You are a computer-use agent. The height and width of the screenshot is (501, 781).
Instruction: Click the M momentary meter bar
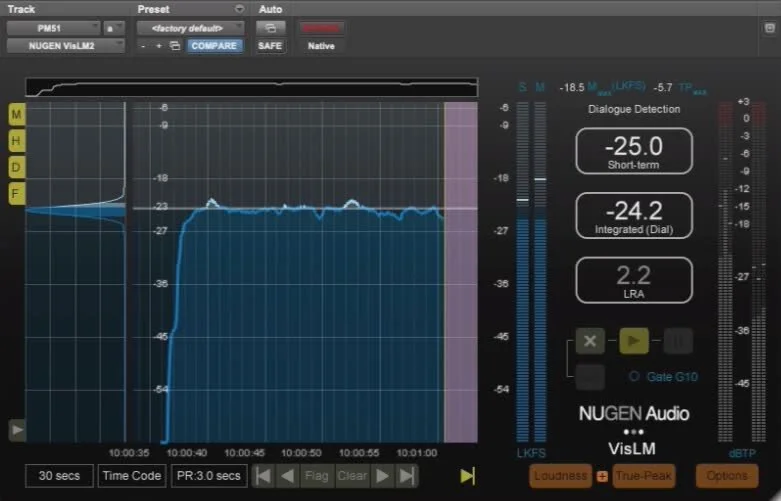540,272
